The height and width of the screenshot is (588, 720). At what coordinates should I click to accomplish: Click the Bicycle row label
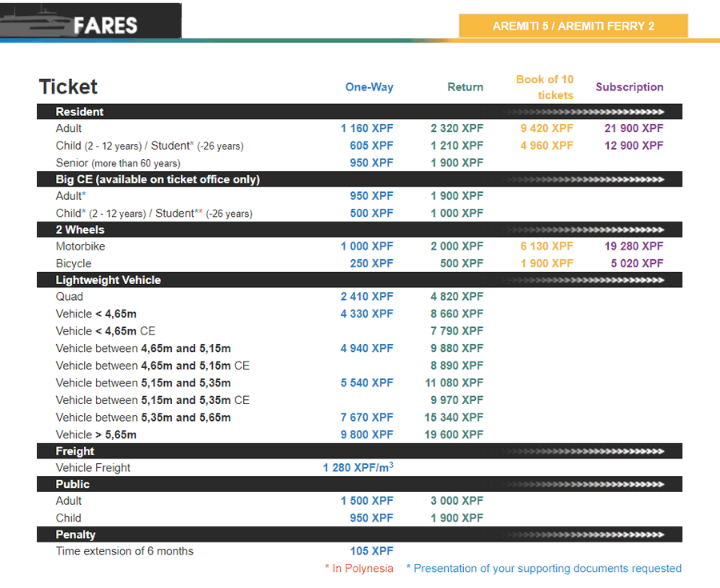coord(74,264)
